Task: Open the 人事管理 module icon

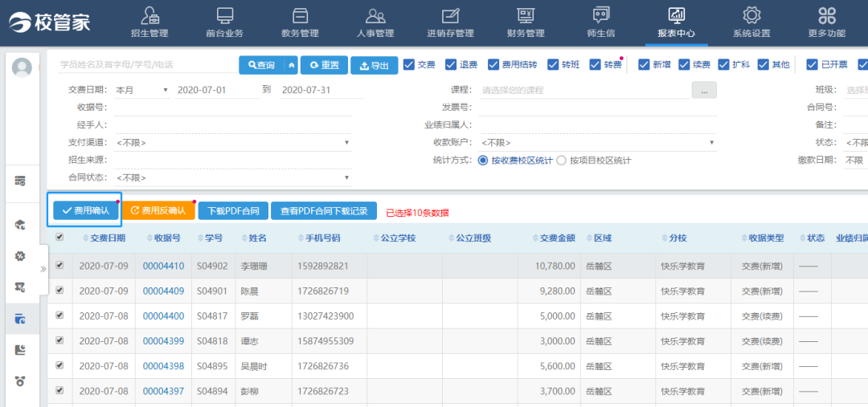Action: point(375,16)
